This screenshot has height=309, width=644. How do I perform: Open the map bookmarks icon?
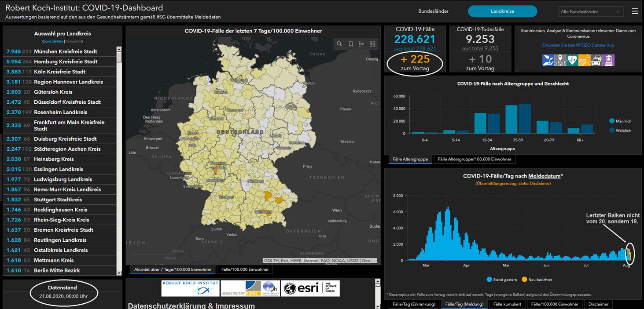click(351, 44)
